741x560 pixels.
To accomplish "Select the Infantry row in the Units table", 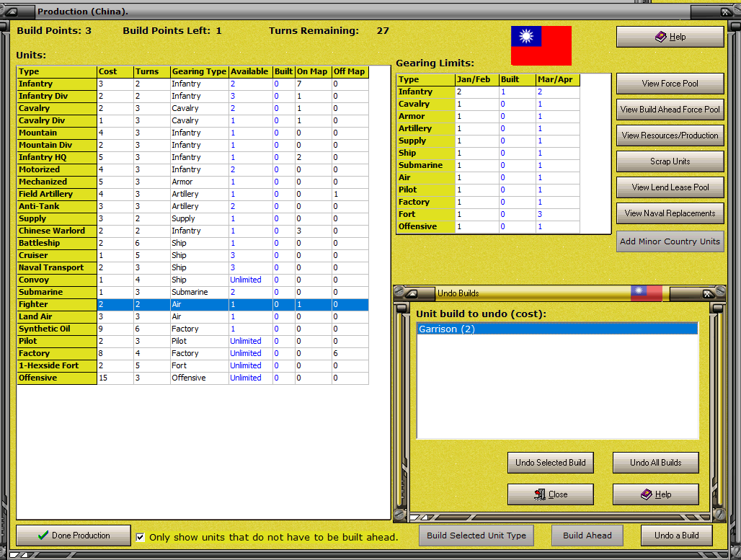I will 192,84.
